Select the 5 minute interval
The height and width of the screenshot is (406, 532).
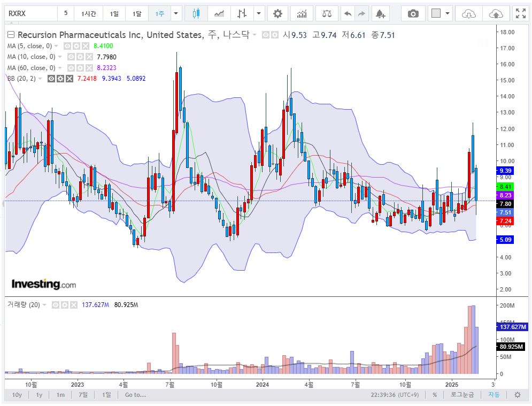(x=66, y=13)
